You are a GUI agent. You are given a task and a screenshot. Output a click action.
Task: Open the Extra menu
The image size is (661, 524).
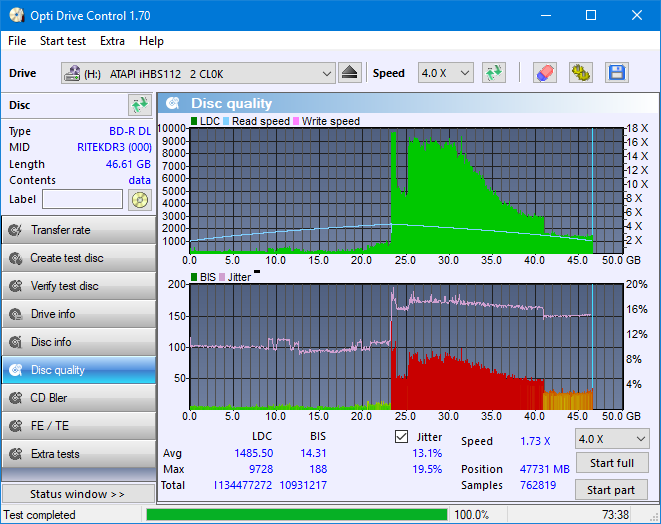click(x=112, y=41)
